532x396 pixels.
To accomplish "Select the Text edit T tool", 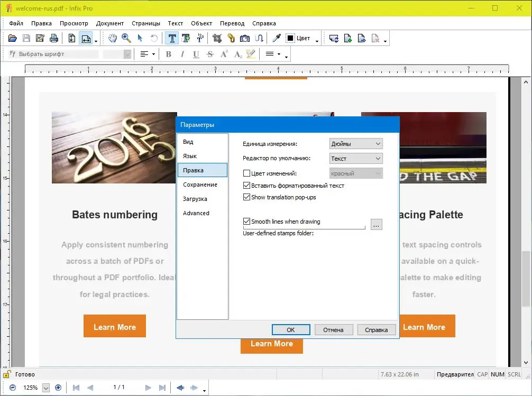I will (x=172, y=39).
